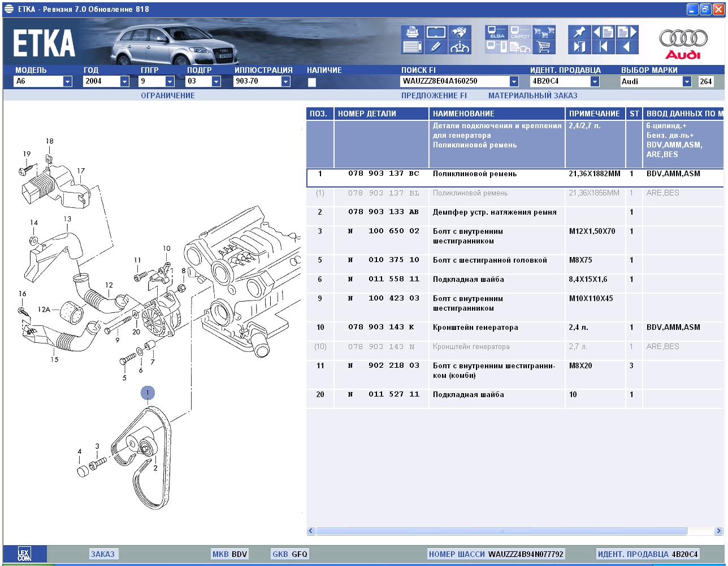This screenshot has height=566, width=728.
Task: Click the empty frame icon beside the printer
Action: (436, 32)
